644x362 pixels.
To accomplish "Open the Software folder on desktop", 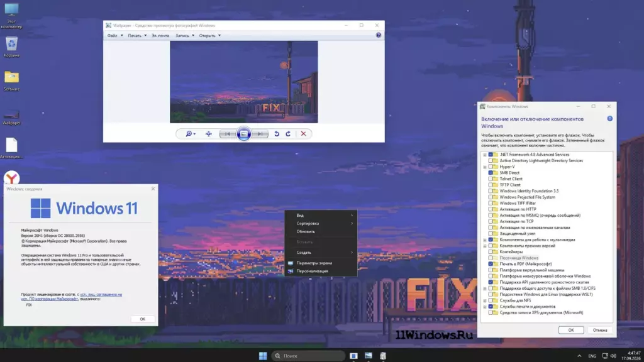I will point(11,80).
